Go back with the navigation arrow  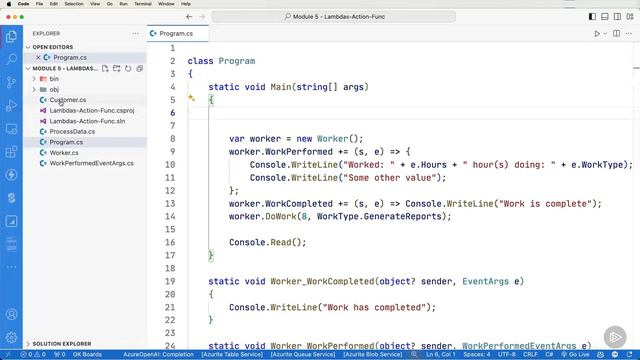(189, 17)
